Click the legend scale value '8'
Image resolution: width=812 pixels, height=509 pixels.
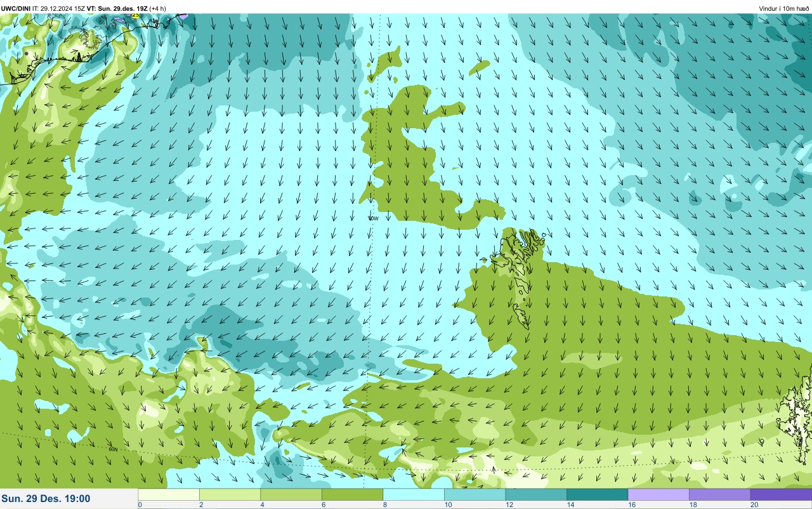(x=384, y=505)
